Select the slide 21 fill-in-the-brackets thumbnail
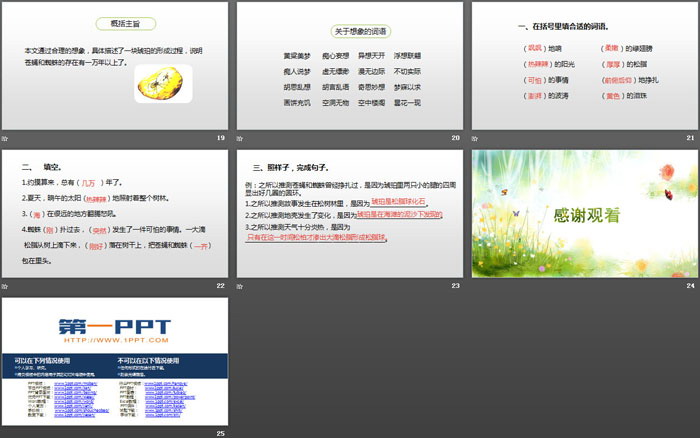This screenshot has width=700, height=438. pos(584,65)
